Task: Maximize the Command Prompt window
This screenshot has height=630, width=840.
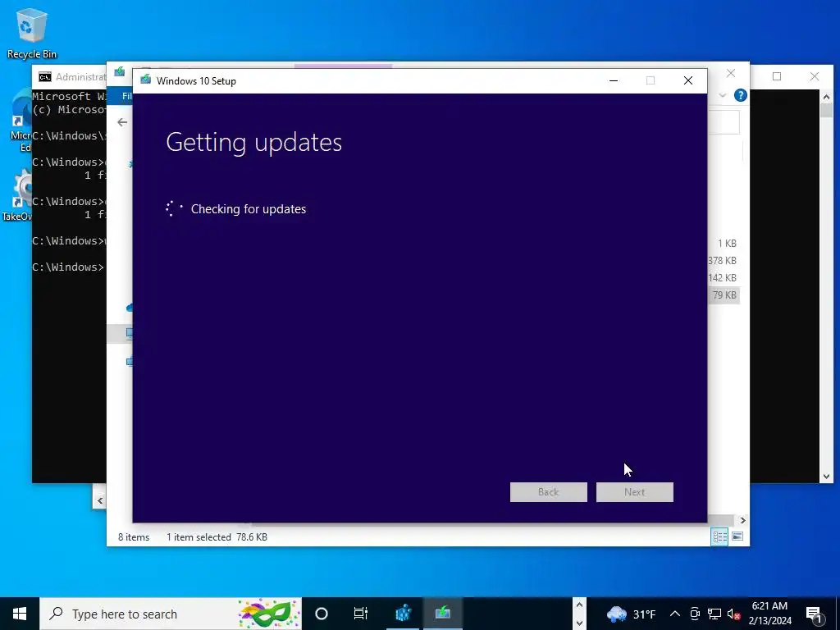Action: 777,76
